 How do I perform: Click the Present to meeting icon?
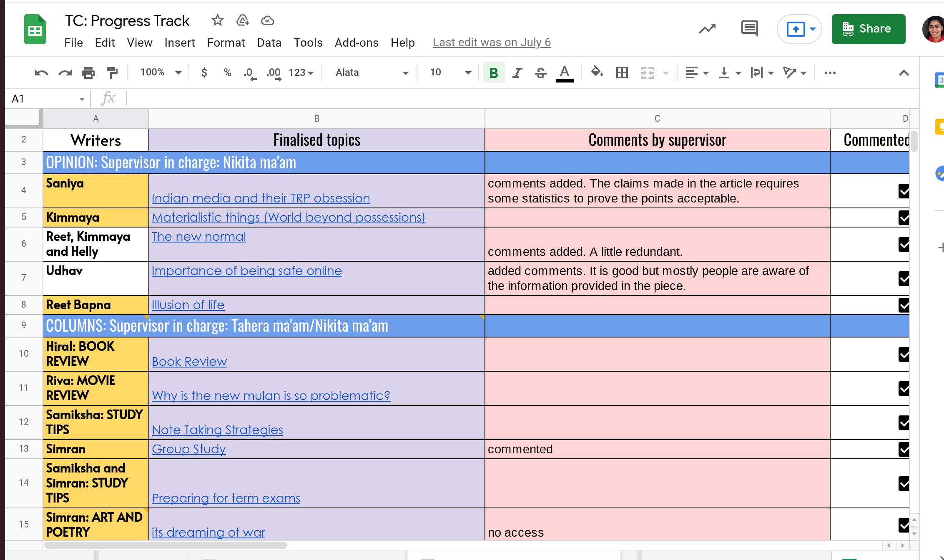pos(796,29)
